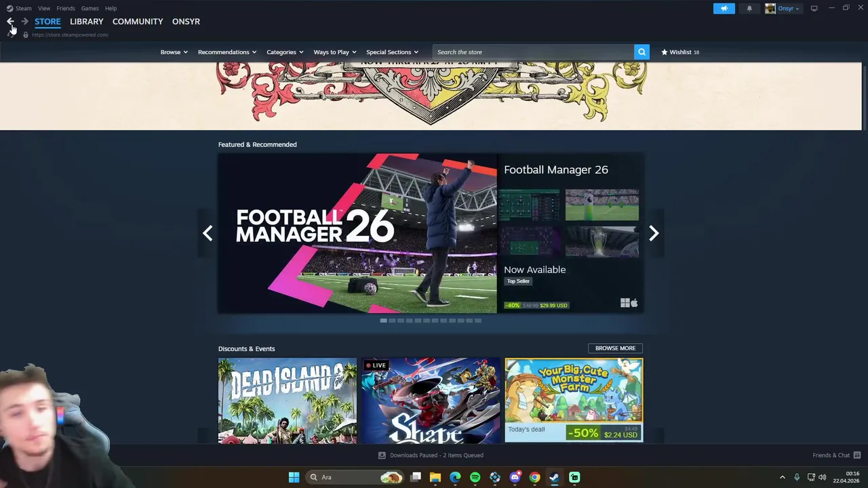Switch to the LIBRARY tab
This screenshot has height=488, width=868.
tap(87, 22)
